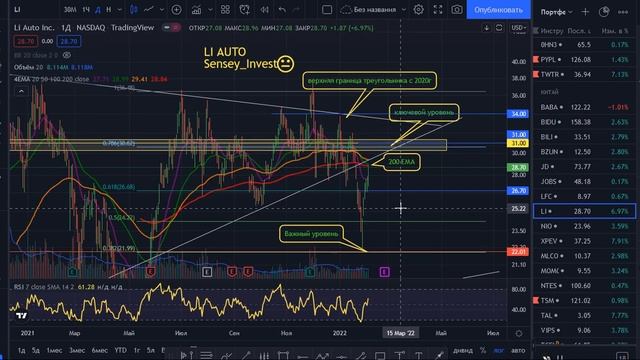The width and height of the screenshot is (640, 360).
Task: Open watchlist advanced view icon
Action: 604,12
